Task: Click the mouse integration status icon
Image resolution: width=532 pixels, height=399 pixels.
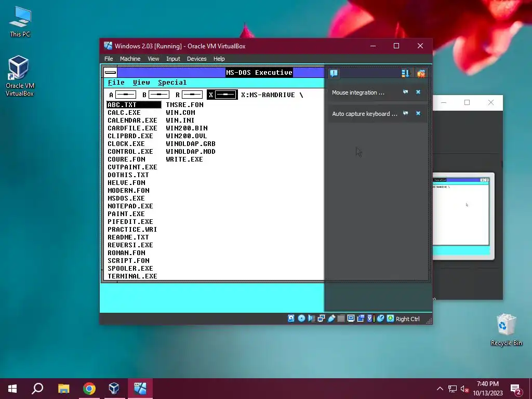Action: pos(380,318)
